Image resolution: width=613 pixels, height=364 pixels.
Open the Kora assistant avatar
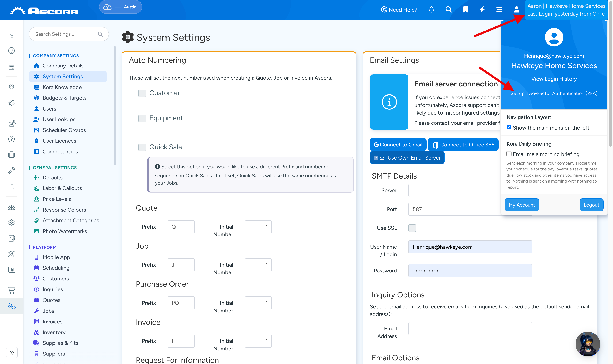coord(588,344)
